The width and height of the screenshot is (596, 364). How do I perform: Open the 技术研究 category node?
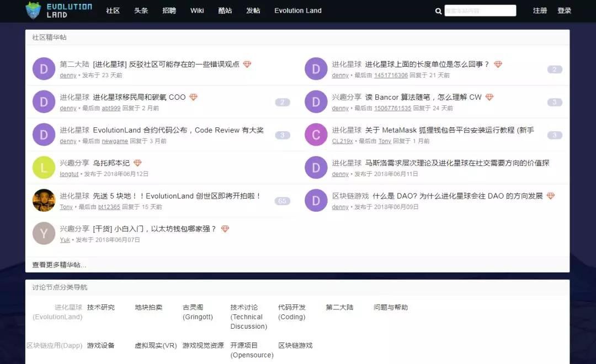[x=101, y=307]
